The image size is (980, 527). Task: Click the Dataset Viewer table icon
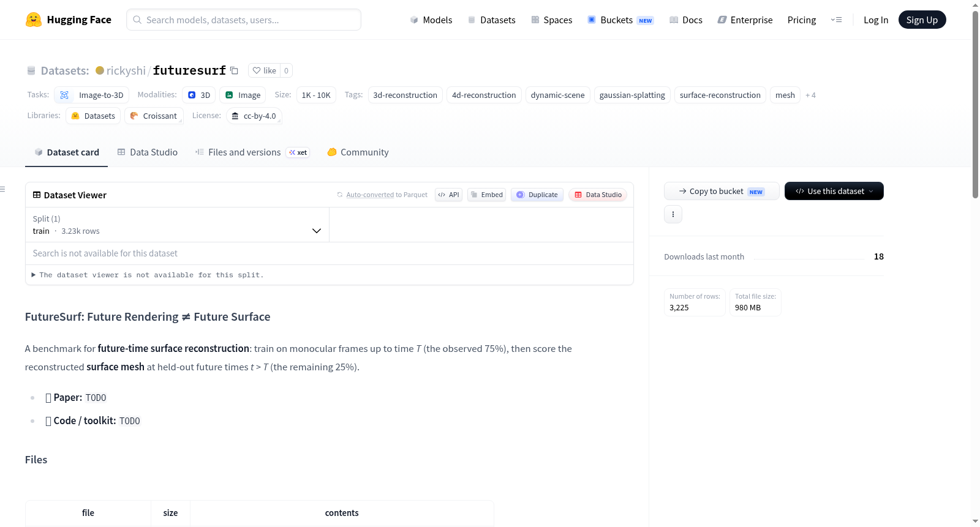pyautogui.click(x=37, y=195)
